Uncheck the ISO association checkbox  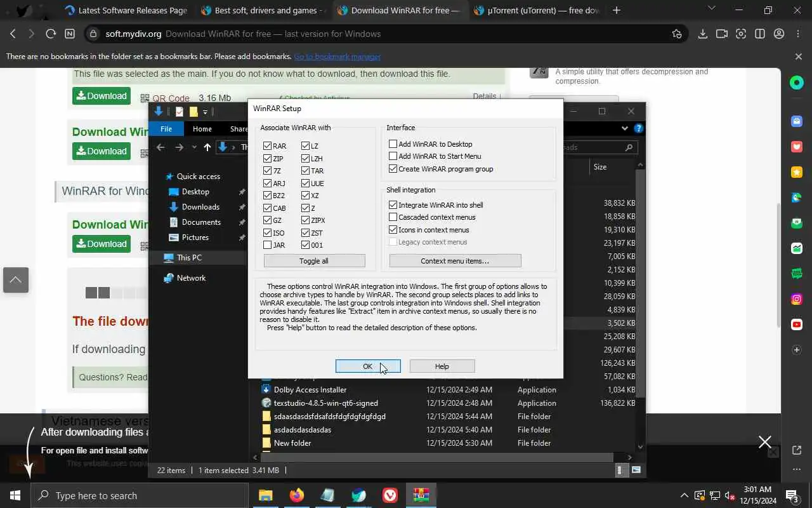pos(268,233)
